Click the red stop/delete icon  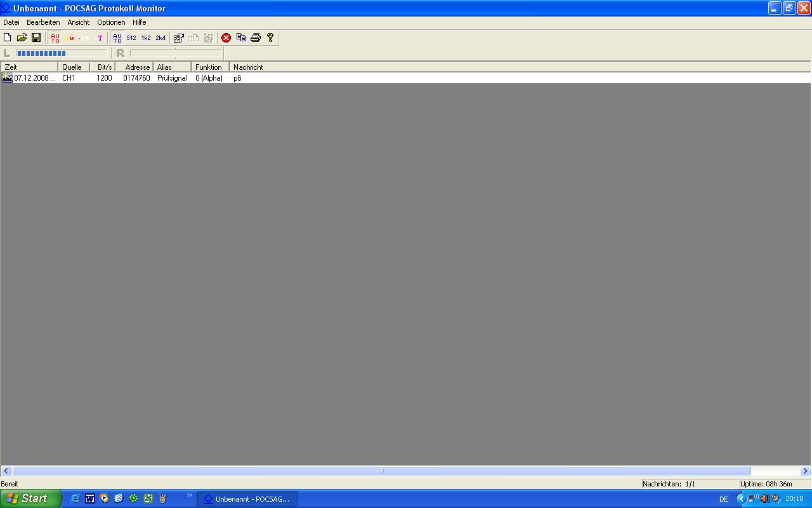pyautogui.click(x=226, y=37)
